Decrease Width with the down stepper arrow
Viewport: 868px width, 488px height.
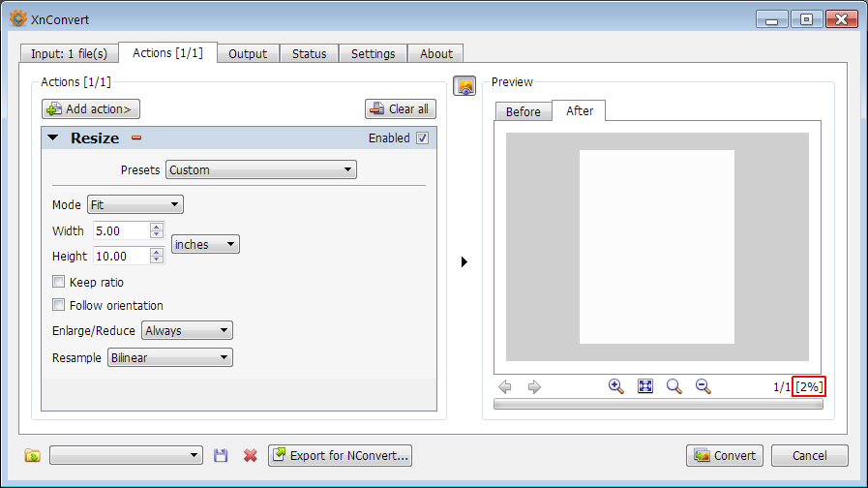click(x=157, y=235)
